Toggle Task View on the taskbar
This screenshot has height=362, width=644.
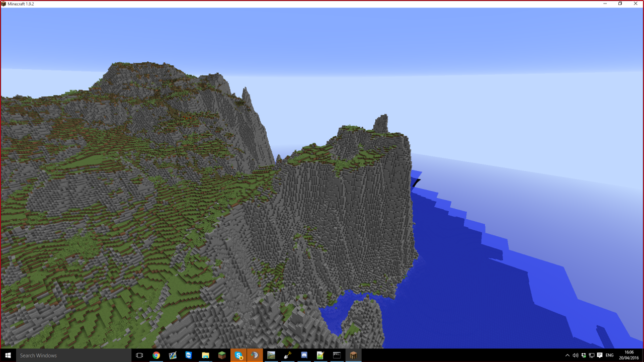point(139,355)
